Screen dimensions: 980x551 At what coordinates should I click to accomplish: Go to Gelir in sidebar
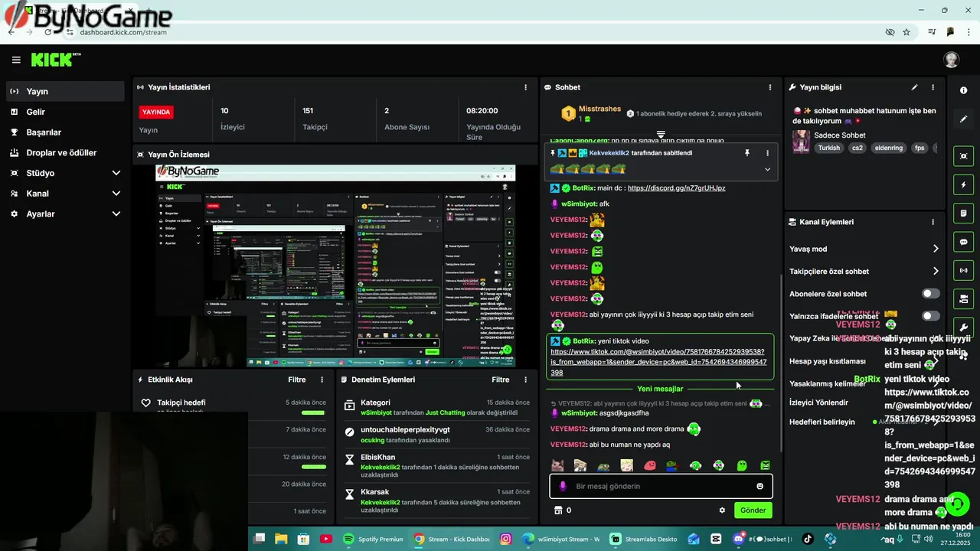(65, 112)
